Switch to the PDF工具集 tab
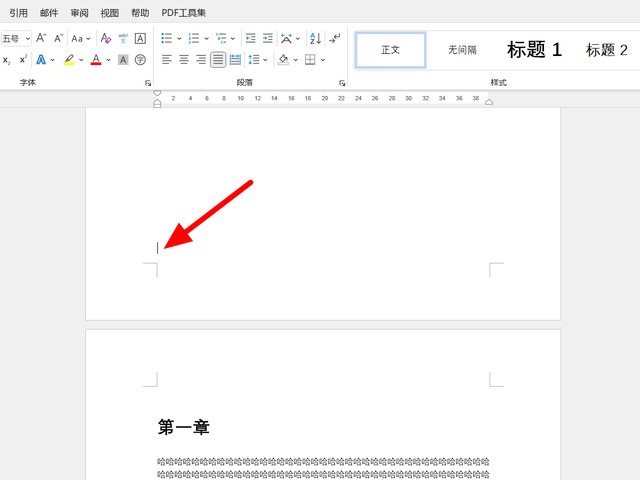640x480 pixels. pos(184,13)
